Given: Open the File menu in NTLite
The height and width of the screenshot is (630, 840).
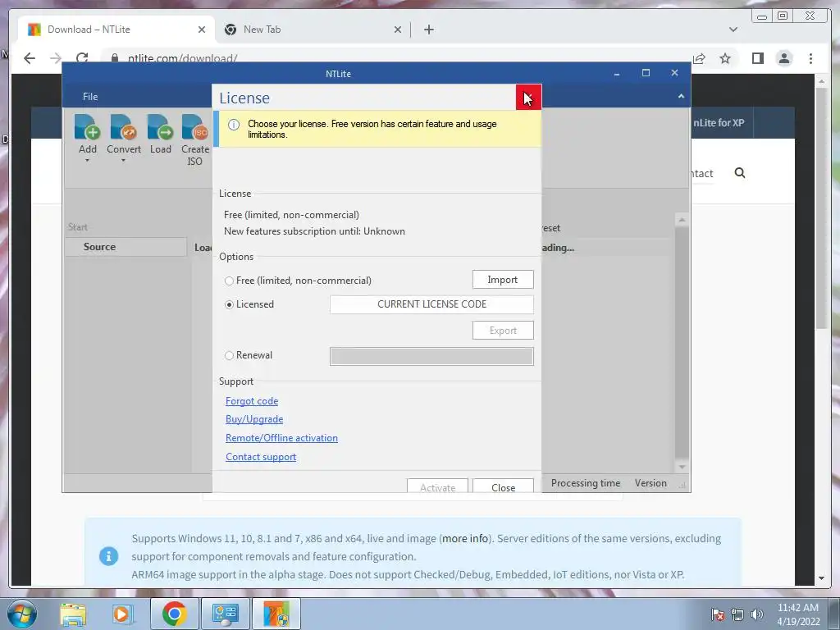Looking at the screenshot, I should coord(90,97).
